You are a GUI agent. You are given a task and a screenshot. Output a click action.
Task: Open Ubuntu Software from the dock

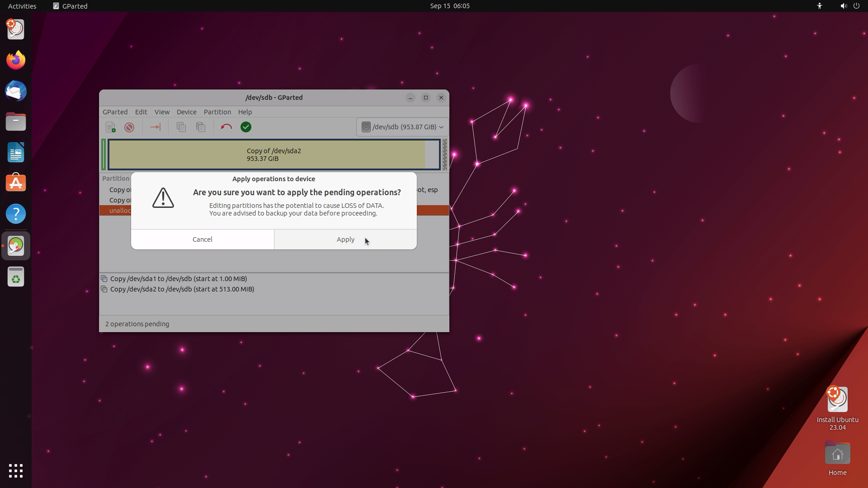[16, 183]
